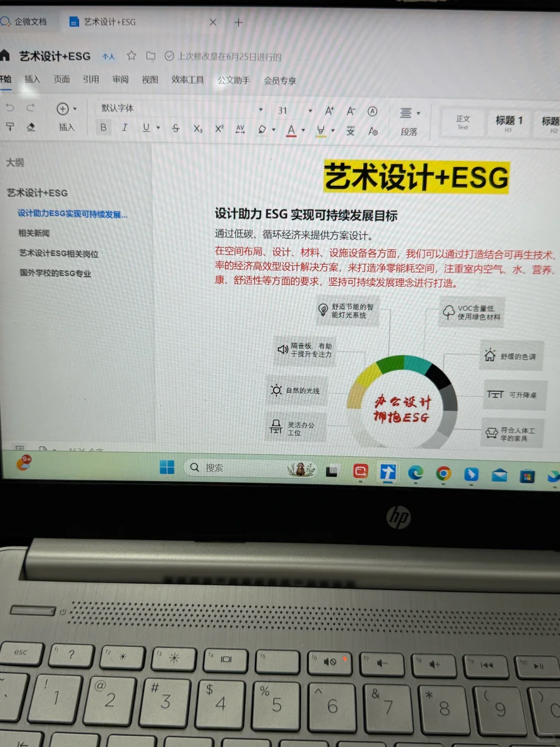Select the format painter tool

tap(10, 127)
